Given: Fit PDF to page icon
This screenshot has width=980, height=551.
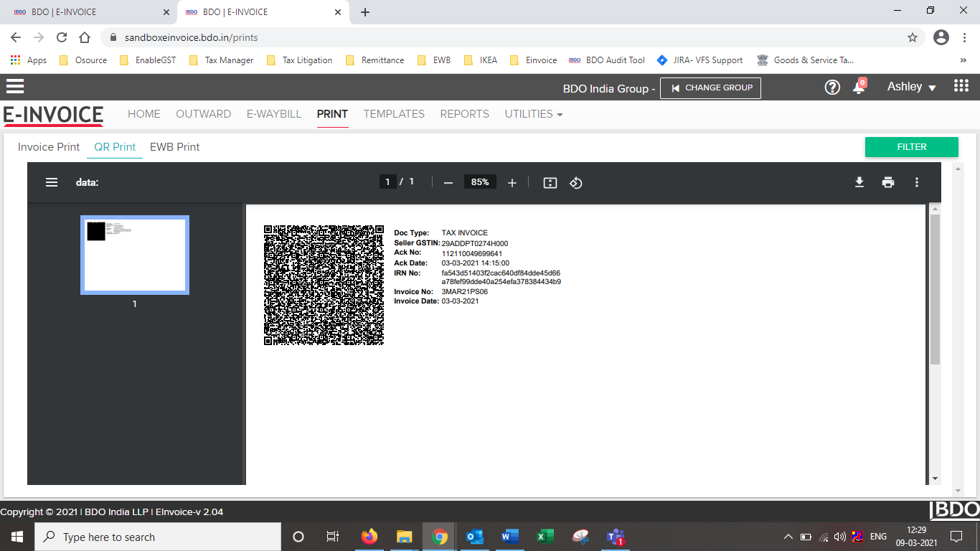Looking at the screenshot, I should [550, 183].
